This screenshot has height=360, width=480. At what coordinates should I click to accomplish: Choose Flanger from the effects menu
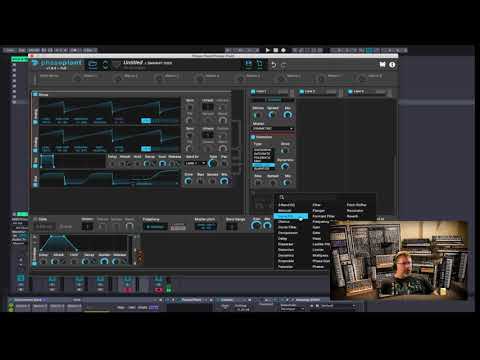(319, 211)
